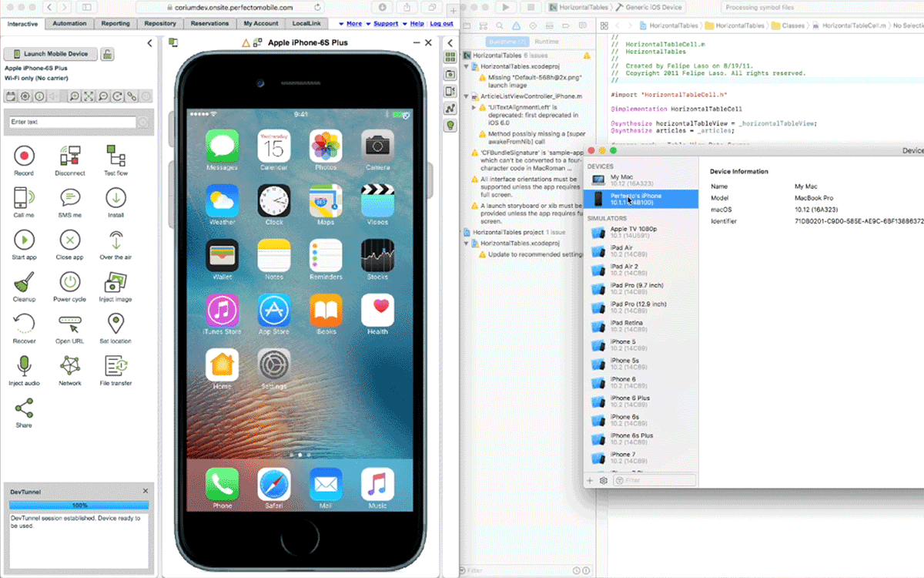Select the iPad Air 2 simulator

point(641,270)
